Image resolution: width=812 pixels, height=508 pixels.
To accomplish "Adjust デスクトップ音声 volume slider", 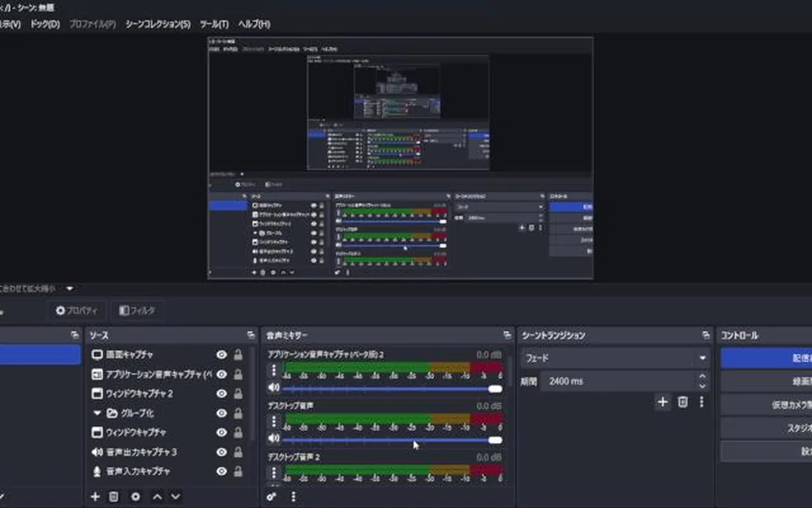I will 393,440.
